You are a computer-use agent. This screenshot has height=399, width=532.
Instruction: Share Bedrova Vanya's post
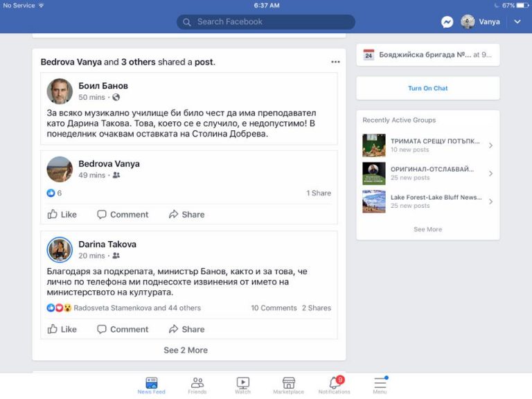click(x=186, y=215)
